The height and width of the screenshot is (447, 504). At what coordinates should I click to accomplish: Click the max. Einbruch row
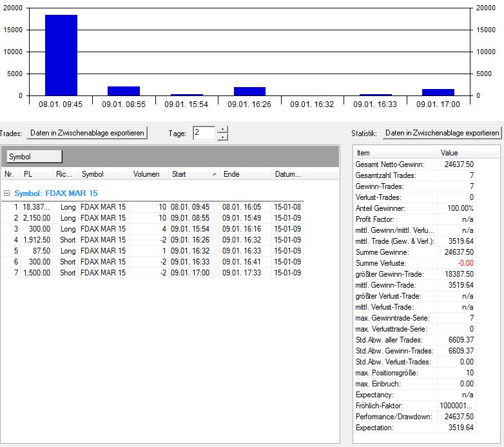coord(414,383)
